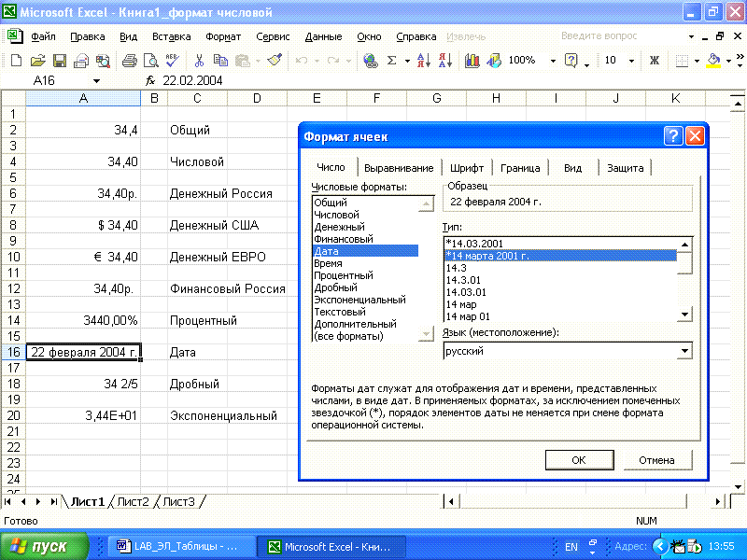Image resolution: width=747 pixels, height=560 pixels.
Task: Open the Язык (местоположение) dropdown
Action: pos(684,351)
